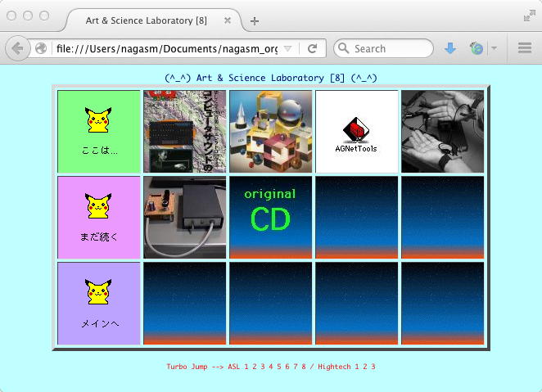
Task: Jump to ASL page 4 link
Action: coord(271,367)
